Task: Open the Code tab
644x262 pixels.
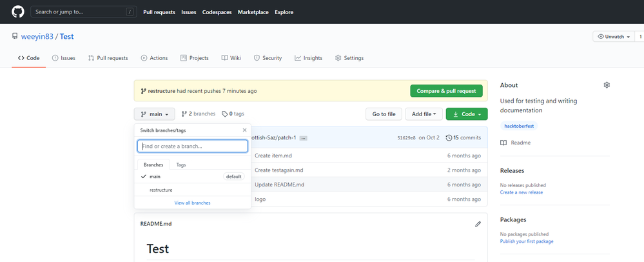Action: pyautogui.click(x=29, y=58)
